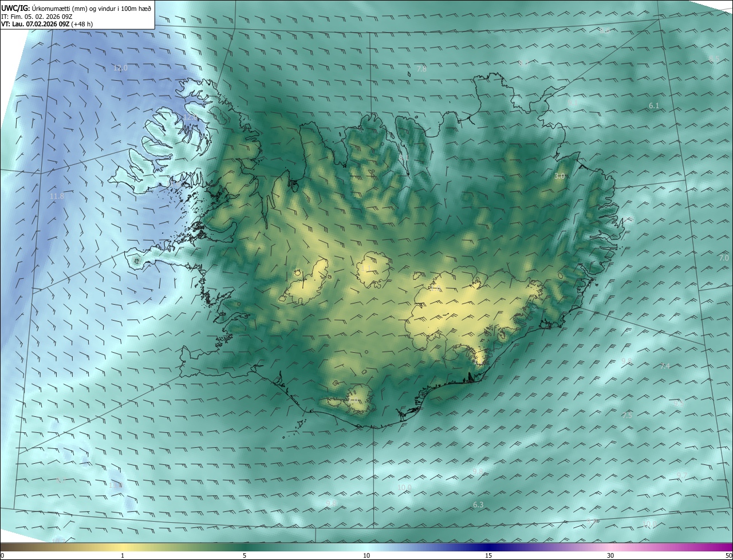Click the colorbar tick label 1
The width and height of the screenshot is (733, 560).
123,556
